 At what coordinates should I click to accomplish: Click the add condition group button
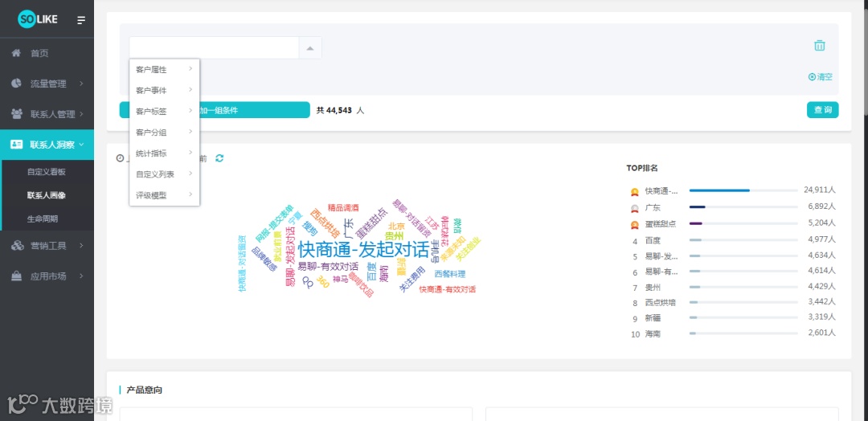point(215,110)
